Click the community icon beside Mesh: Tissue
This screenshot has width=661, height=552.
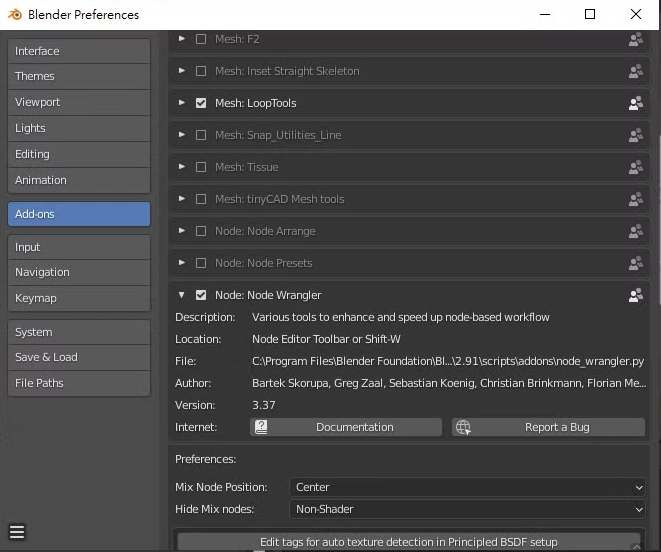click(x=635, y=167)
